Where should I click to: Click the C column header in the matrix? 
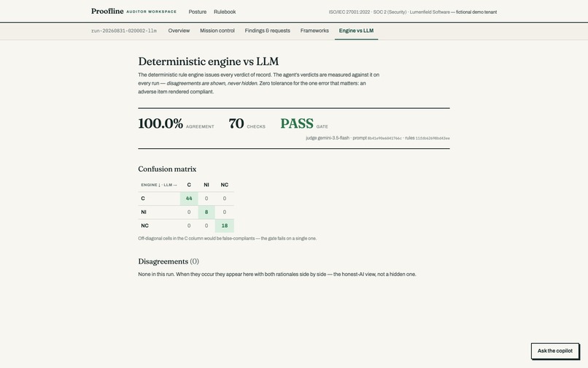click(x=189, y=185)
